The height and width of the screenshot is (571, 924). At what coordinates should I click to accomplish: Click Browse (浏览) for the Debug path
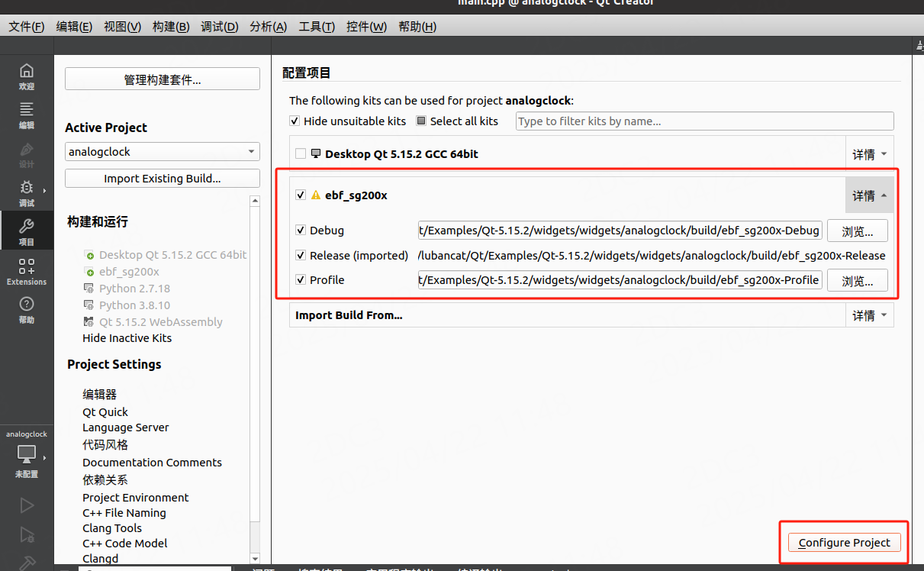pos(858,231)
